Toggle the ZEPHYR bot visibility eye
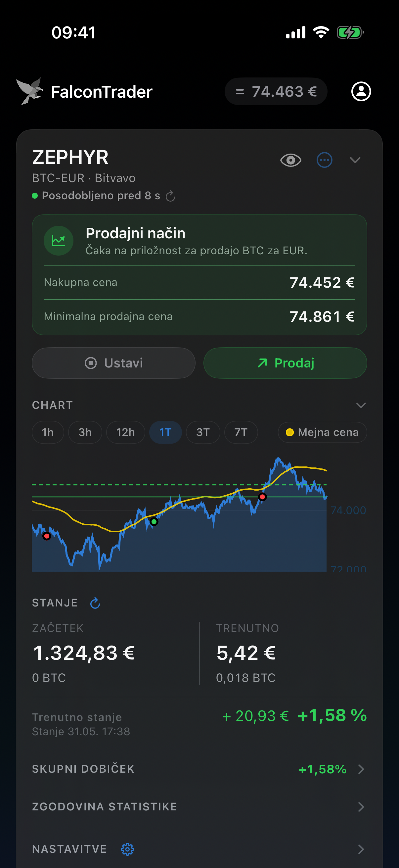399x868 pixels. [x=290, y=160]
